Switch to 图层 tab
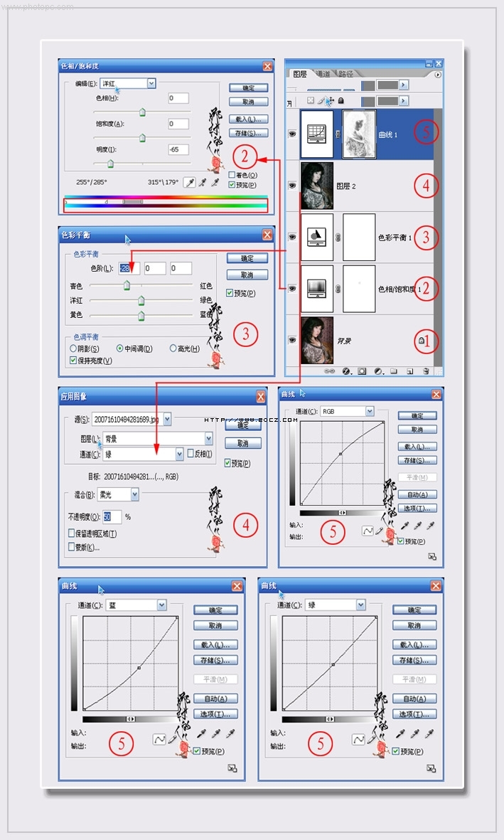Image resolution: width=504 pixels, height=840 pixels. point(300,74)
